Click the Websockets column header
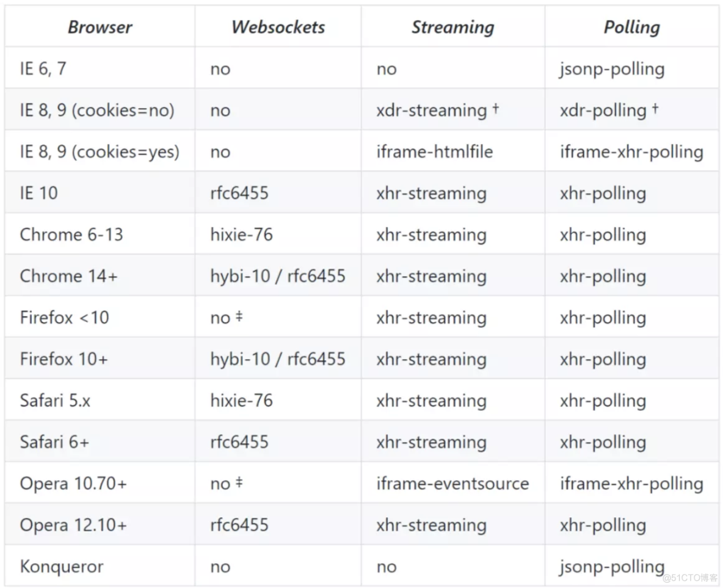Viewport: 723px width, 588px height. pos(278,27)
